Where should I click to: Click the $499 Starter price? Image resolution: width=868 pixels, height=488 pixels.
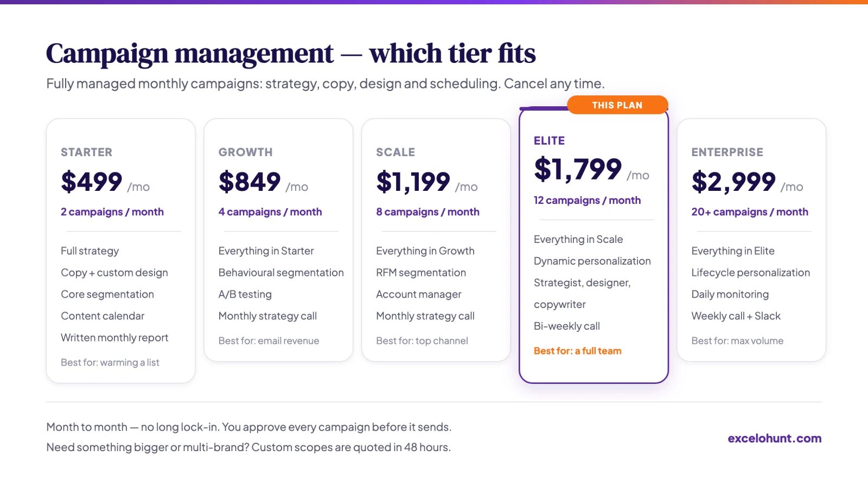92,182
